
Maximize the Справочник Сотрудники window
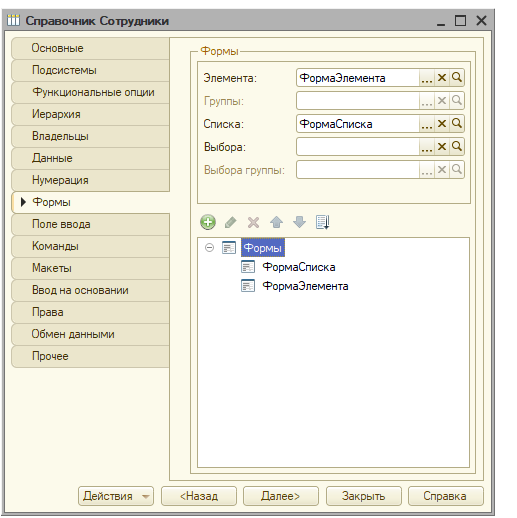point(460,21)
